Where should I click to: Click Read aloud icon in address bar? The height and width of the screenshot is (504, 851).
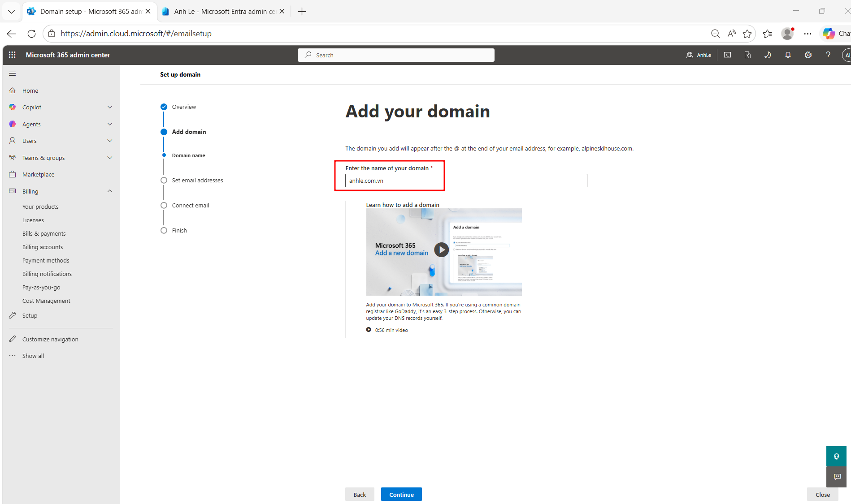coord(732,34)
